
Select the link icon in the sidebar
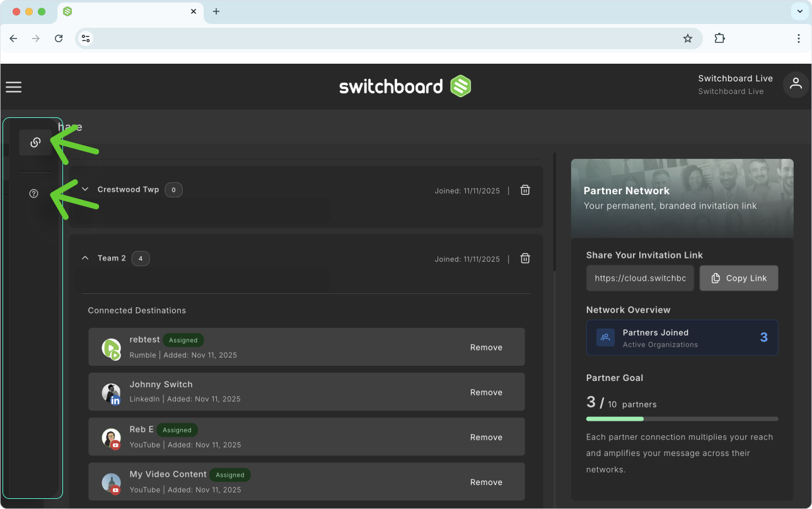[35, 143]
